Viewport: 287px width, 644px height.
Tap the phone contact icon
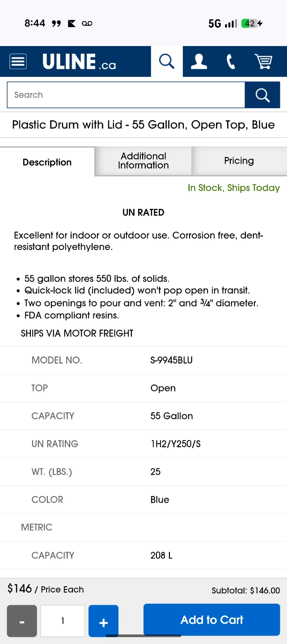(x=231, y=61)
